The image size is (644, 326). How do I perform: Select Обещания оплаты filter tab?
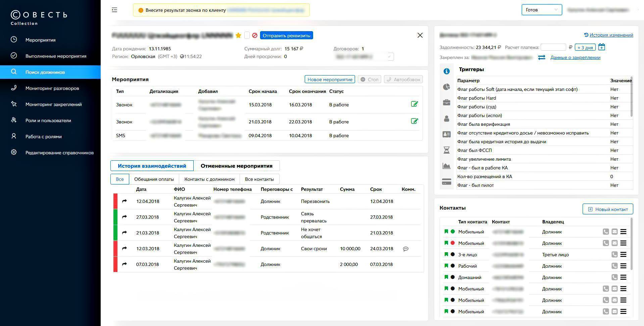tap(154, 179)
